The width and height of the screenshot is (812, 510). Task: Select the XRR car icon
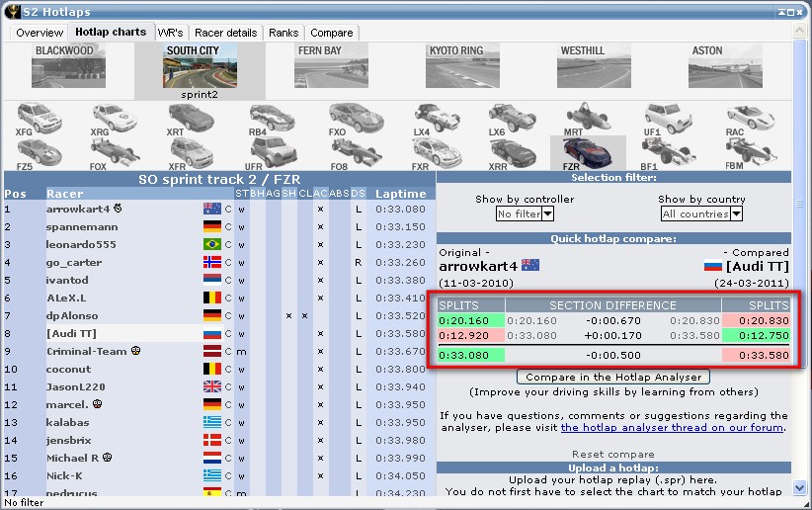click(x=513, y=154)
